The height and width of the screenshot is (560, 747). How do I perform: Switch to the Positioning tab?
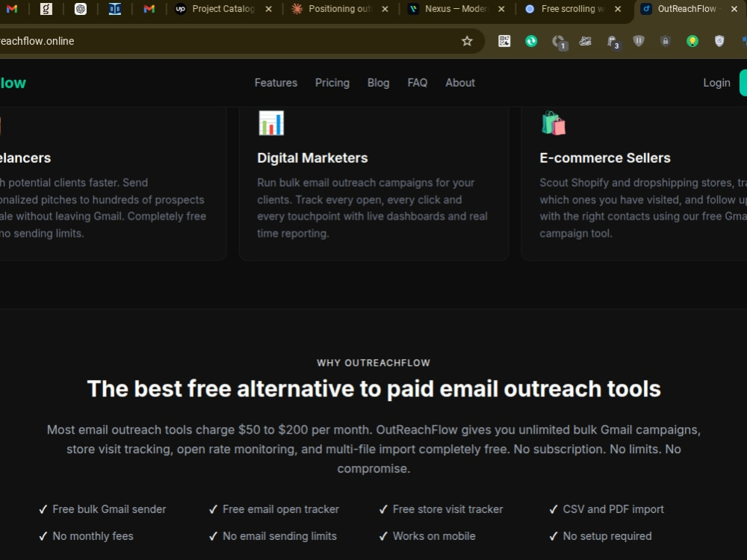pyautogui.click(x=338, y=8)
